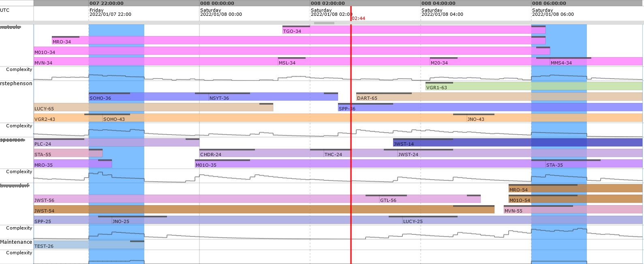Select the MSL-34 activity
Screen dimensions: 644x264
[x=354, y=62]
